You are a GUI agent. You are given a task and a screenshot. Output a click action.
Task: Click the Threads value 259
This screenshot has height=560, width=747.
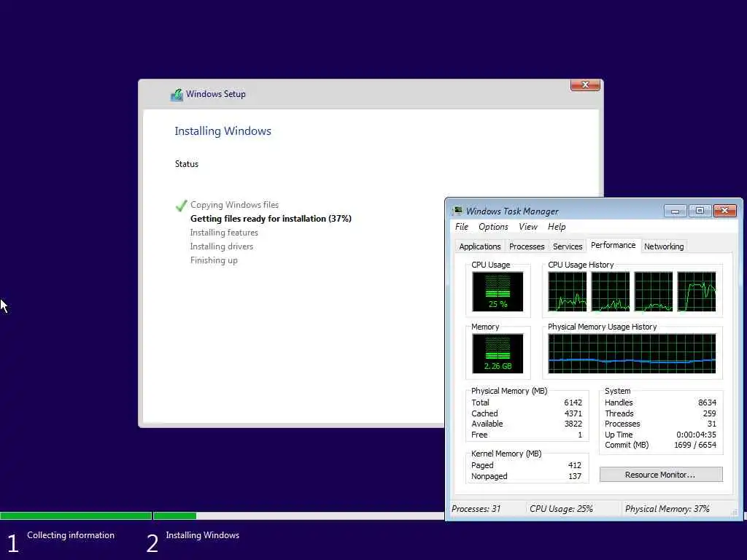tap(709, 413)
